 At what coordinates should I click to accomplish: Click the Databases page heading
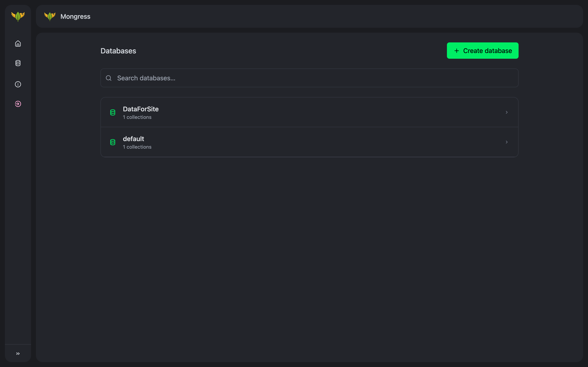pyautogui.click(x=118, y=51)
